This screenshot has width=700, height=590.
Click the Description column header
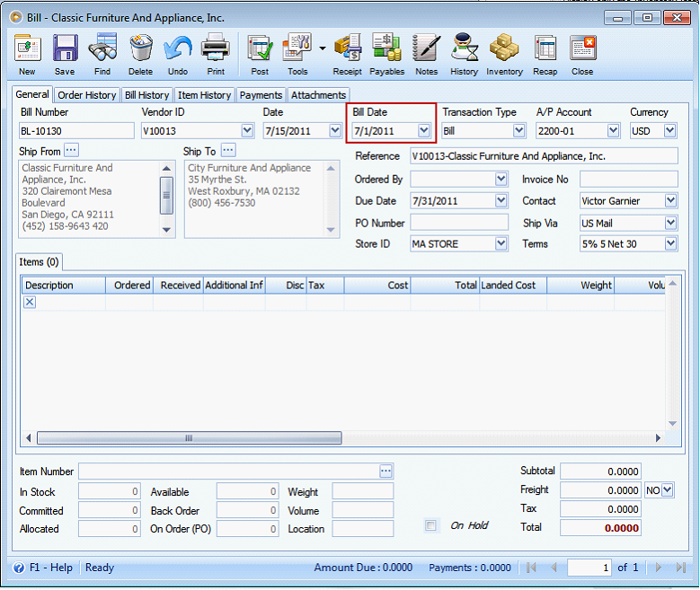(64, 286)
